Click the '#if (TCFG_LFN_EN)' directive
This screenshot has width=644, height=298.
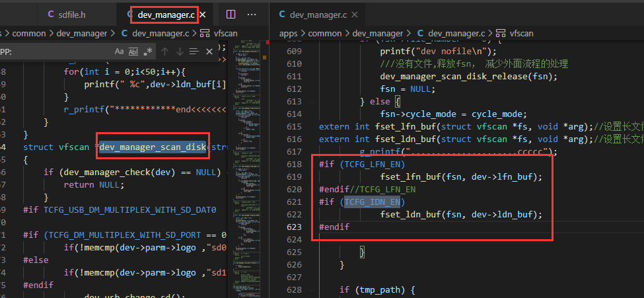(362, 164)
